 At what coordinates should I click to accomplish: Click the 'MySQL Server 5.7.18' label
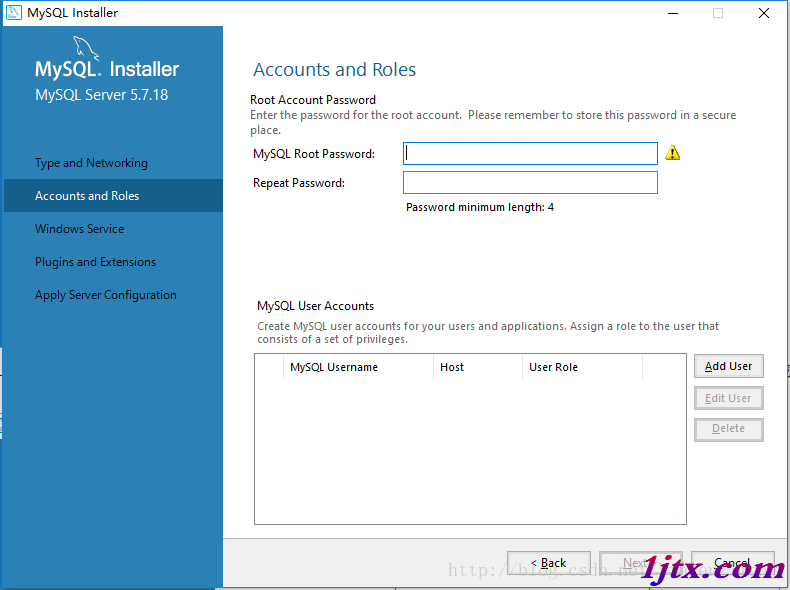[x=102, y=95]
